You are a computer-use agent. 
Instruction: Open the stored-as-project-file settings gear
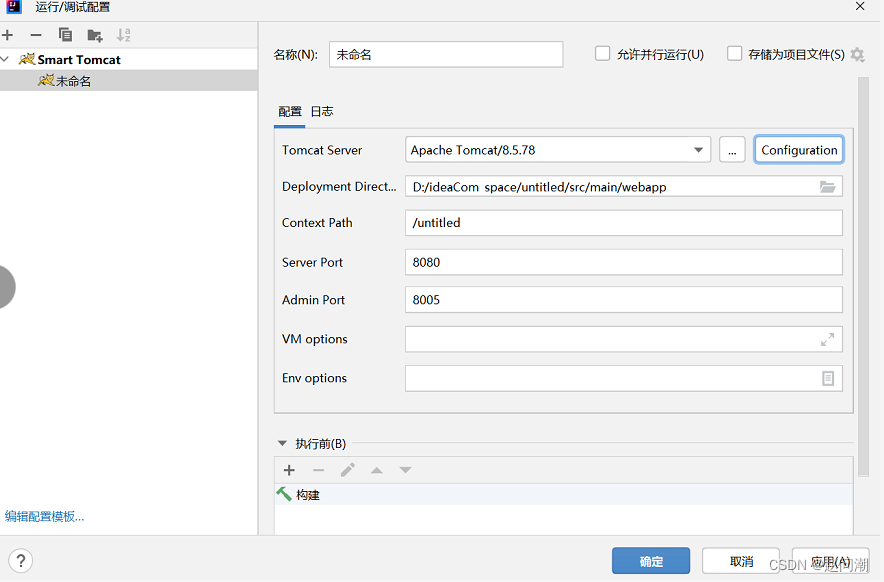858,55
